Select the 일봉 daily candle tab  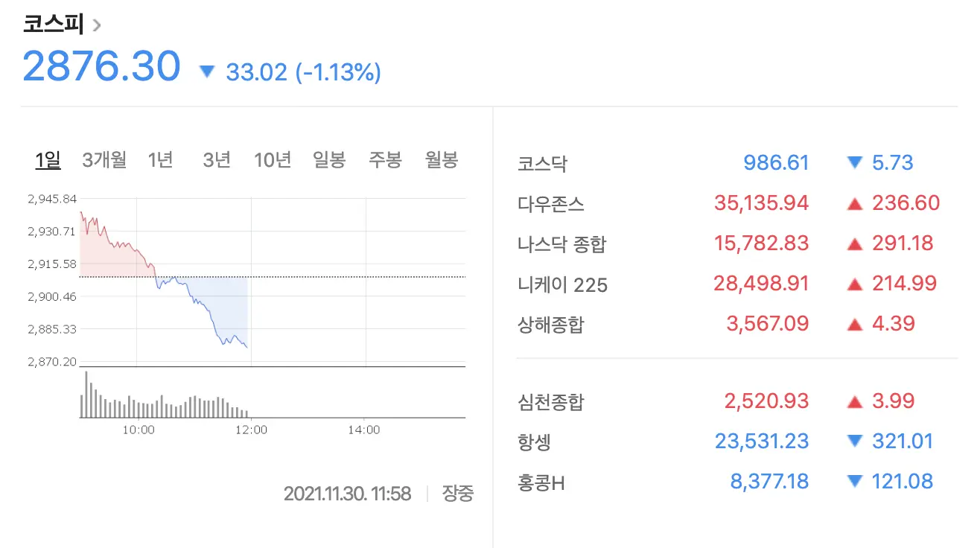click(329, 159)
